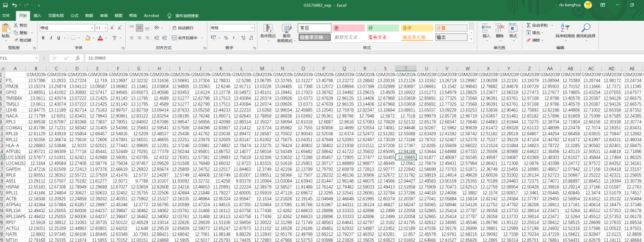Click the decrease indent icon
The width and height of the screenshot is (644, 242).
click(x=156, y=38)
